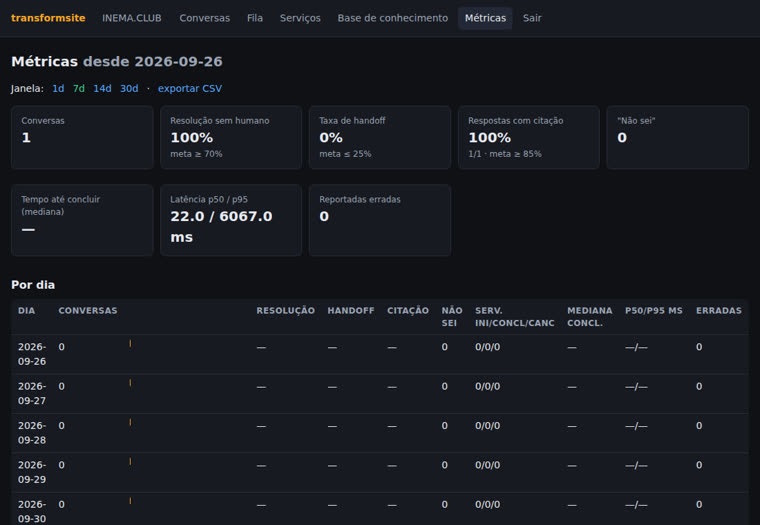The height and width of the screenshot is (525, 760).
Task: Click the 2026-09-29 date cell
Action: point(32,472)
